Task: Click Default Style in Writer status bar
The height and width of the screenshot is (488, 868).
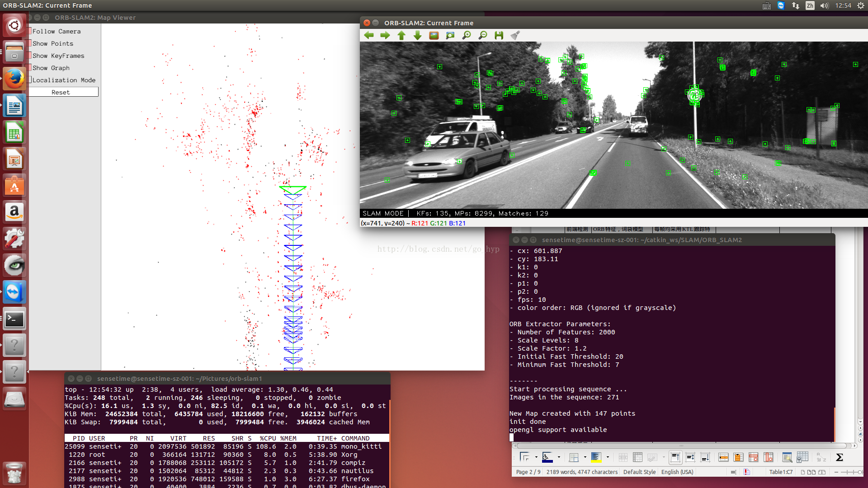Action: click(x=639, y=472)
